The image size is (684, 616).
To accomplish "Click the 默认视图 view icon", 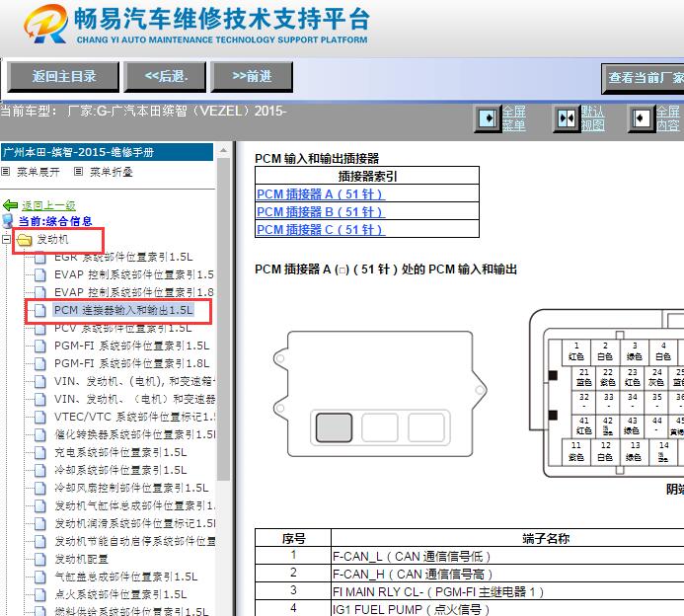I will pyautogui.click(x=567, y=118).
